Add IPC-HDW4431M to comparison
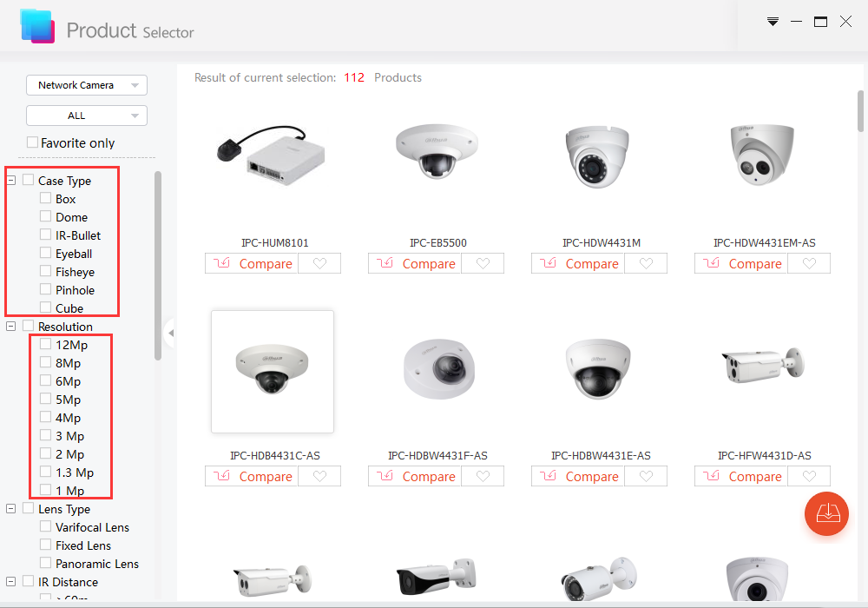 (x=578, y=263)
